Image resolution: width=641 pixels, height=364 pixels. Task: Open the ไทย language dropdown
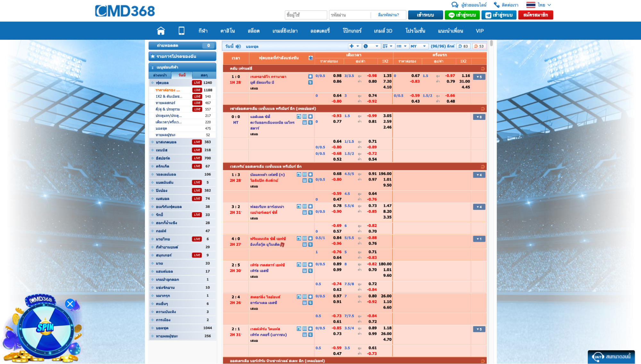point(539,5)
